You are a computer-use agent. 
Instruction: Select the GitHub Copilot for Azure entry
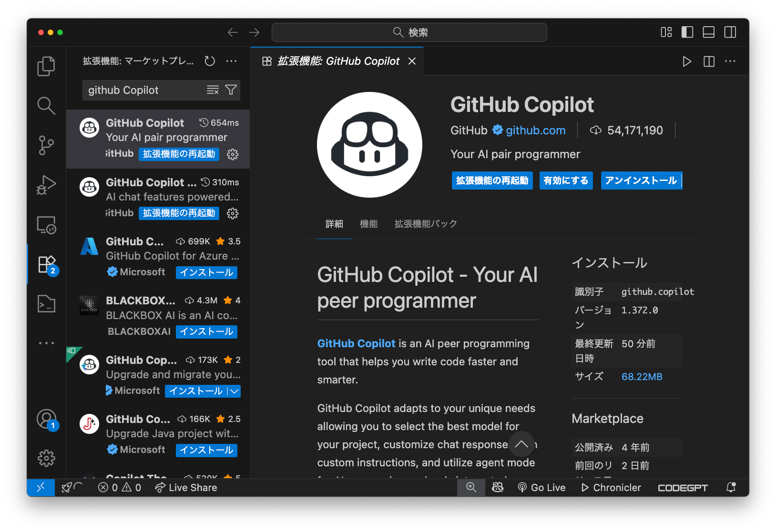(158, 257)
